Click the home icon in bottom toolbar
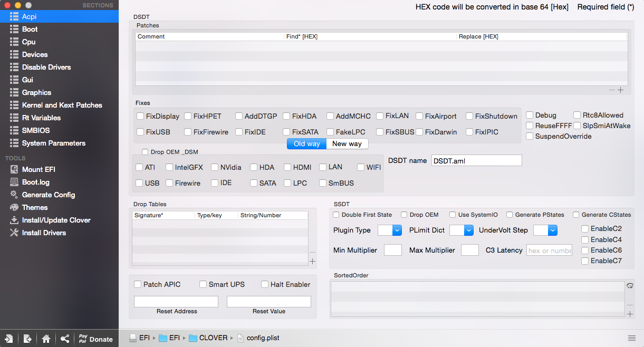The width and height of the screenshot is (644, 347). pos(46,339)
